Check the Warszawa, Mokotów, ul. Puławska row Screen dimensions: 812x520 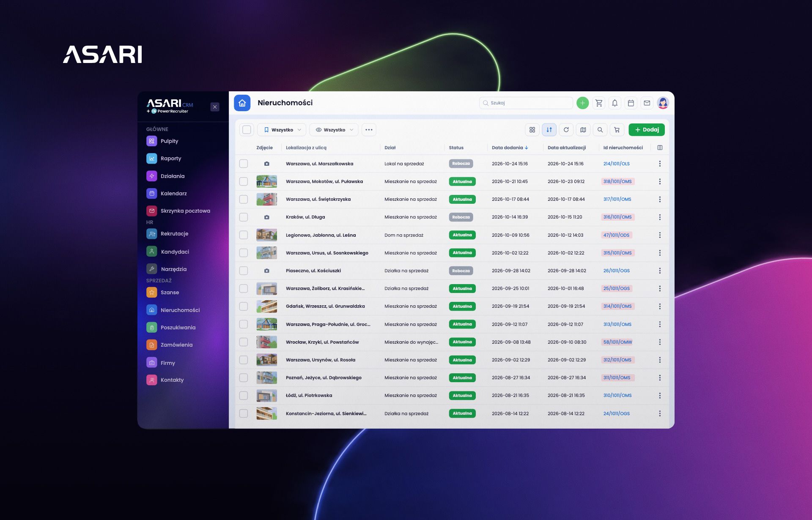coord(244,181)
